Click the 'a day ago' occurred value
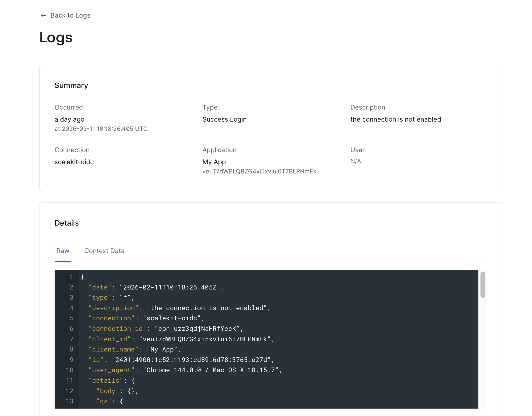 69,119
